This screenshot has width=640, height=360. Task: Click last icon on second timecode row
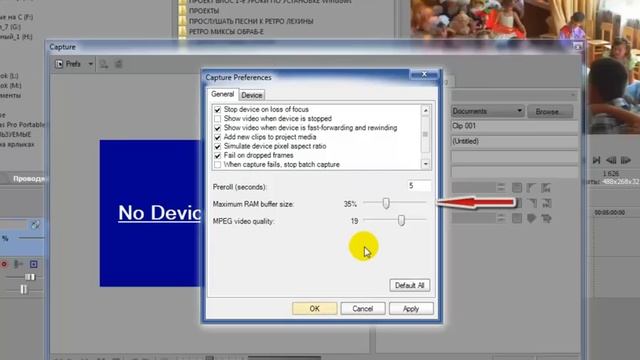546,203
